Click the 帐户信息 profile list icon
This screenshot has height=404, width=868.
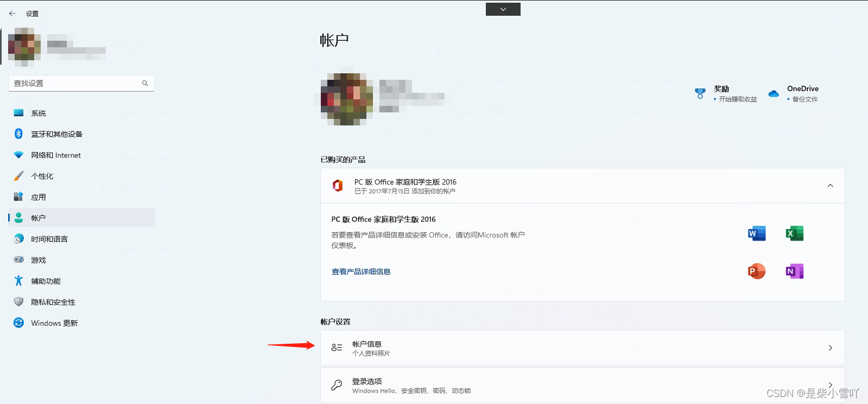[x=337, y=348]
